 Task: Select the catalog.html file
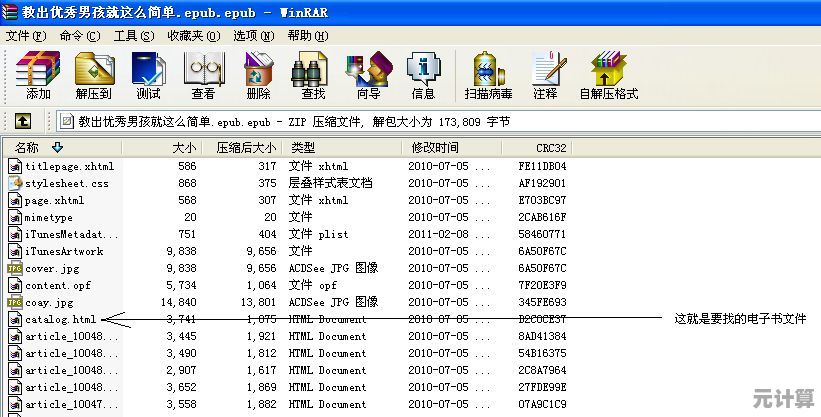[60, 319]
